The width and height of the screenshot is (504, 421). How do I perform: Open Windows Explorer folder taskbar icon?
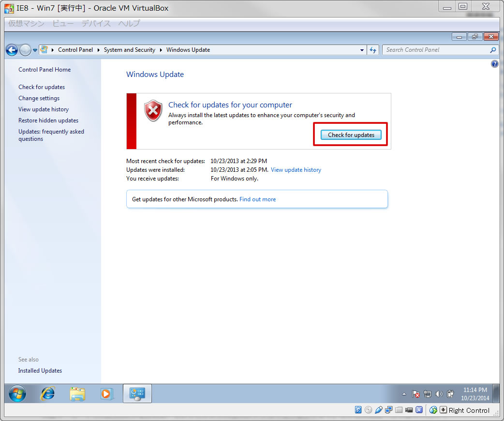click(x=77, y=394)
